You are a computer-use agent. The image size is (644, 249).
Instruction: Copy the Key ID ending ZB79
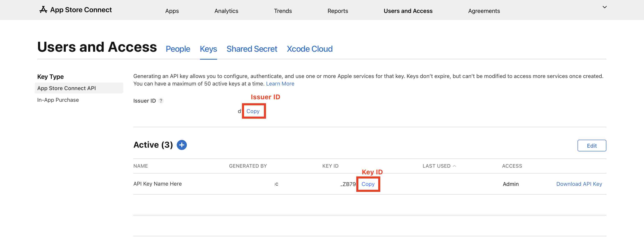pos(368,184)
